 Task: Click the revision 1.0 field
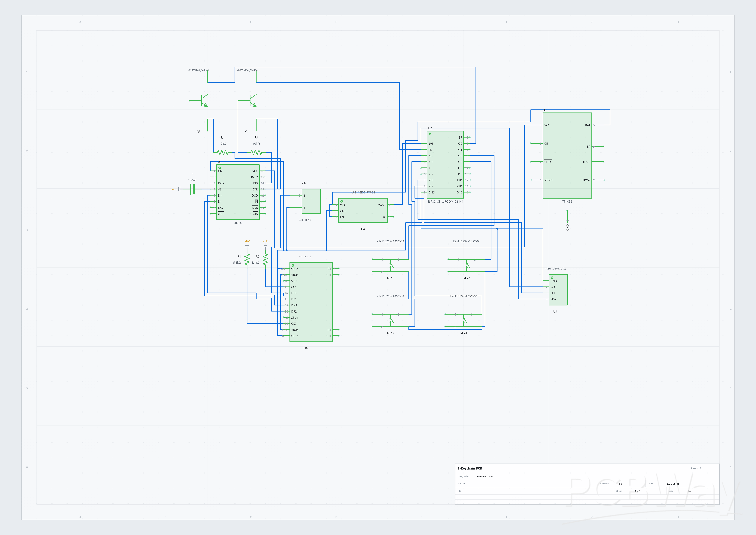(620, 484)
